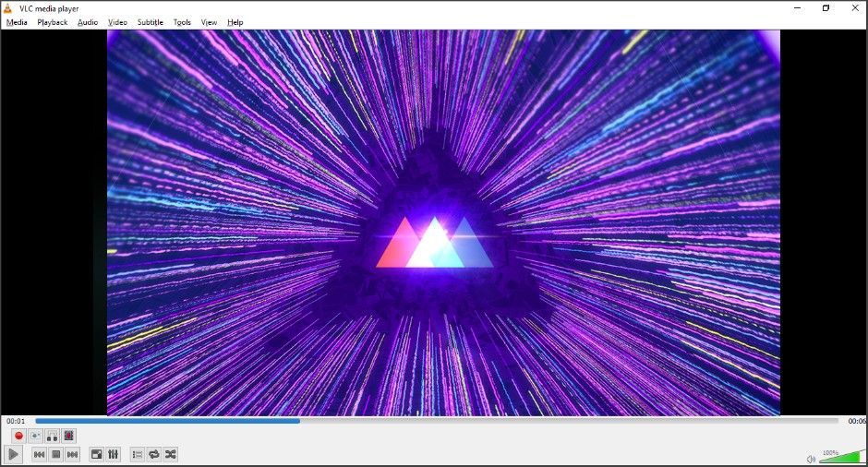This screenshot has height=467, width=868.
Task: Seek within the blue progress bar
Action: [x=437, y=421]
